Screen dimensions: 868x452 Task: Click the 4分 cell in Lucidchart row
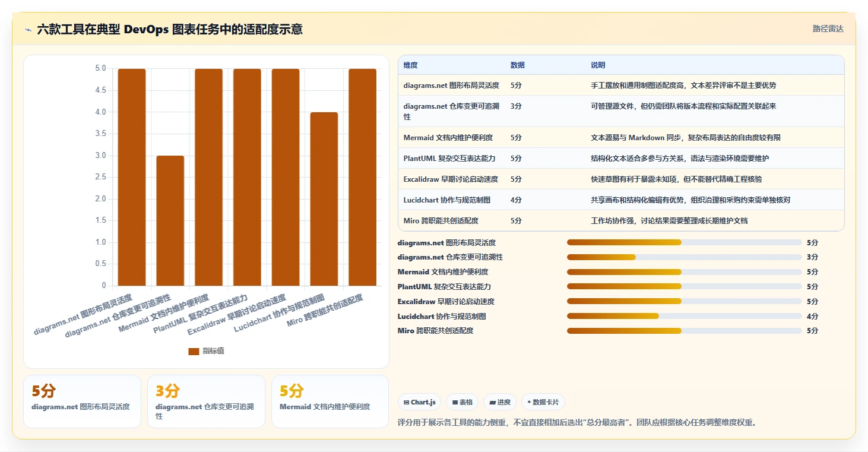[x=516, y=200]
